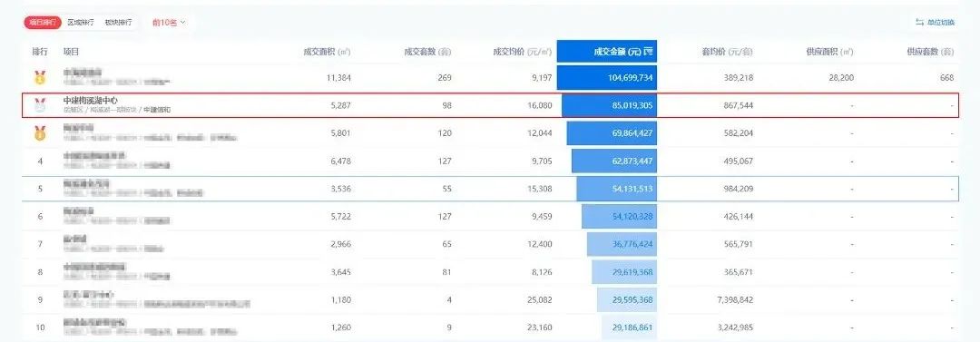Image resolution: width=980 pixels, height=342 pixels.
Task: Click the 54,131,513 amount bar
Action: pyautogui.click(x=616, y=188)
